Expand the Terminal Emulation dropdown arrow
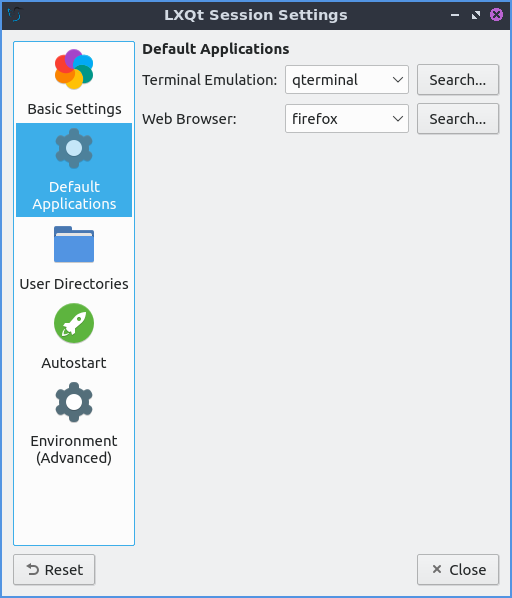 coord(398,80)
